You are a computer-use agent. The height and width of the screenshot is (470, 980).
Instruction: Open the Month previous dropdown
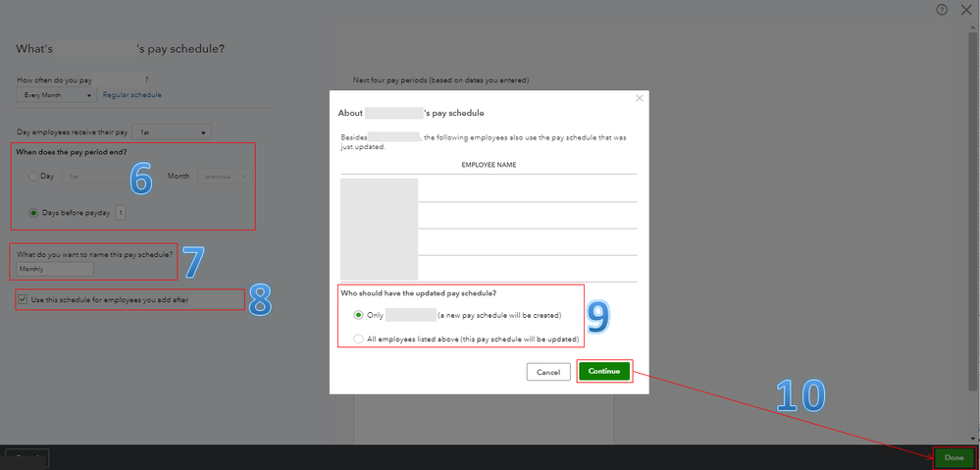click(x=225, y=177)
